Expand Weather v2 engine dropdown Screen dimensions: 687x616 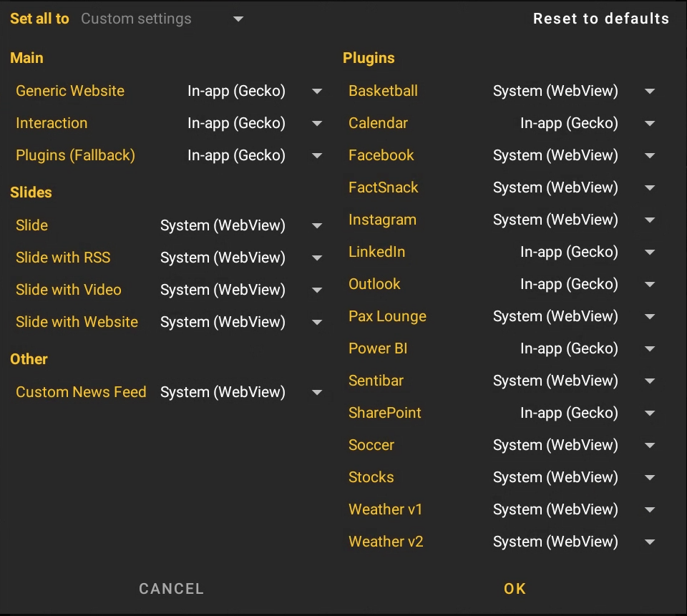pyautogui.click(x=650, y=542)
